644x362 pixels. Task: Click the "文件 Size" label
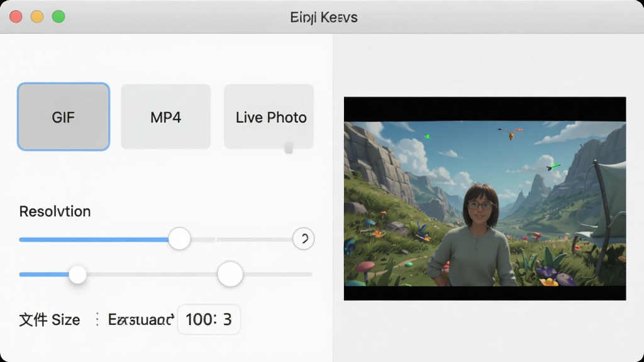tap(50, 320)
